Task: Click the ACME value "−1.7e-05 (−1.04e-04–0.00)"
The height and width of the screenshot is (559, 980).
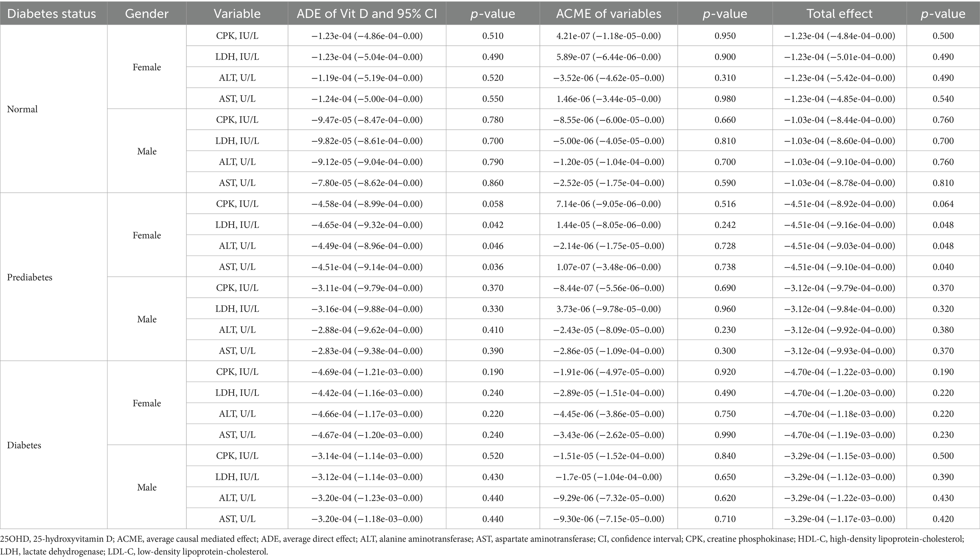Action: [x=609, y=477]
